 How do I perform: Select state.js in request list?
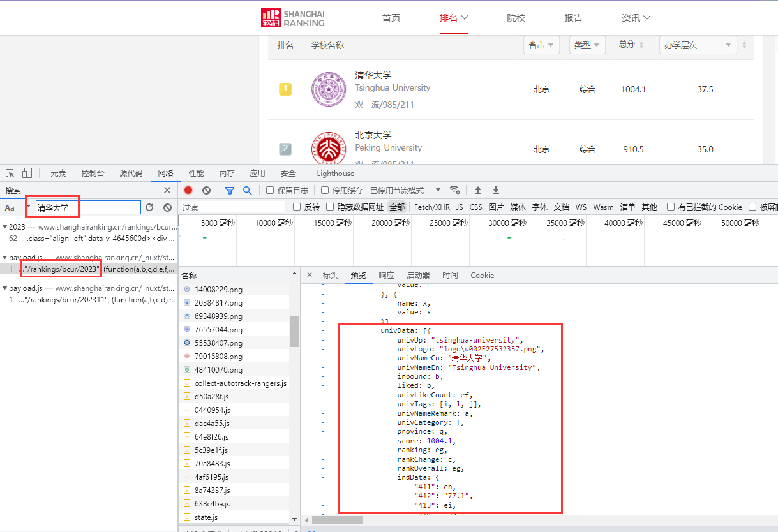point(206,517)
